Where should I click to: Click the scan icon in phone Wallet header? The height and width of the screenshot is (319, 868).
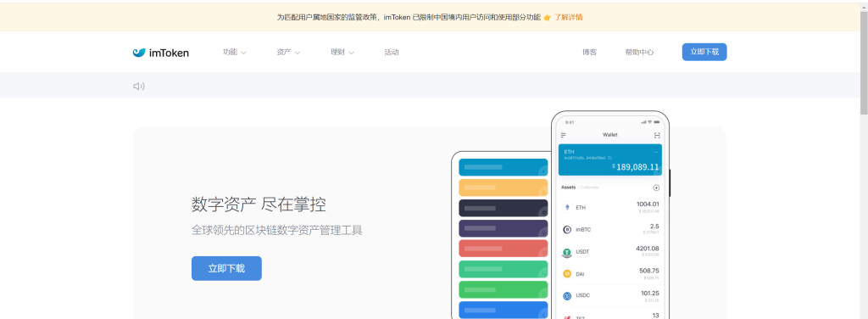[657, 135]
